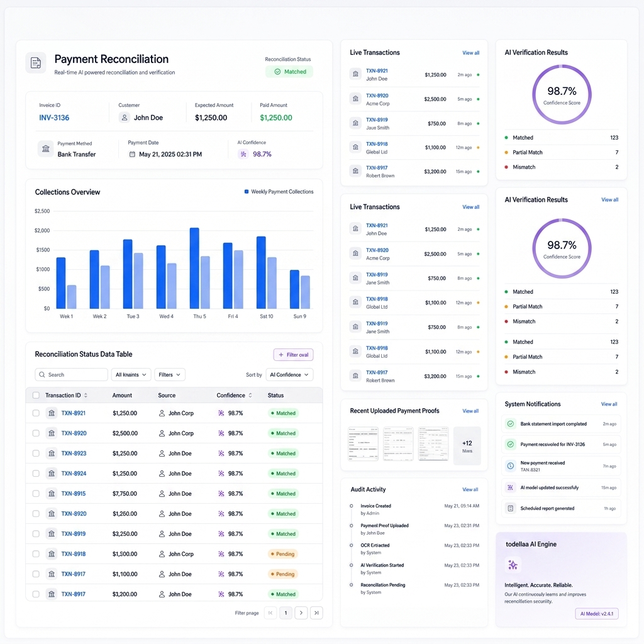Click the customer avatar icon next to John Doe
Viewport: 644px width, 644px height.
124,118
